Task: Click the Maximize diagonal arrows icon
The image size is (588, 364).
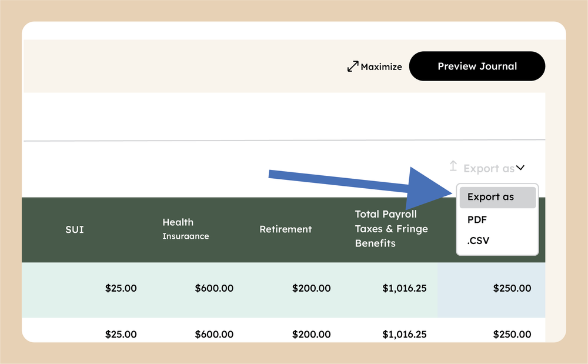Action: pos(353,66)
